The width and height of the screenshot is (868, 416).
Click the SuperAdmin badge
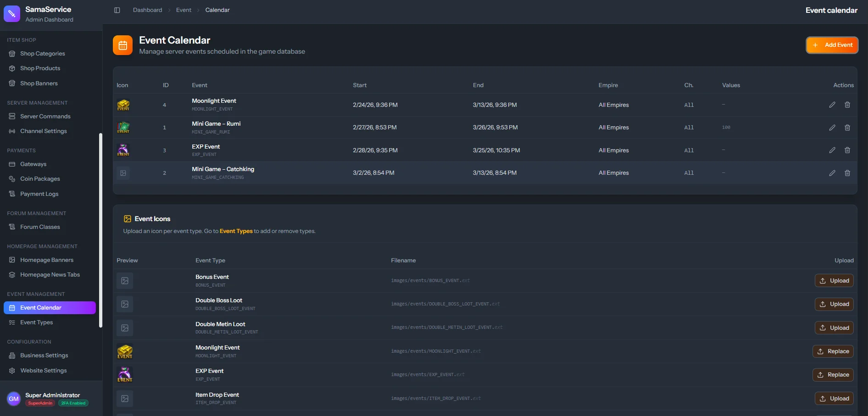40,403
